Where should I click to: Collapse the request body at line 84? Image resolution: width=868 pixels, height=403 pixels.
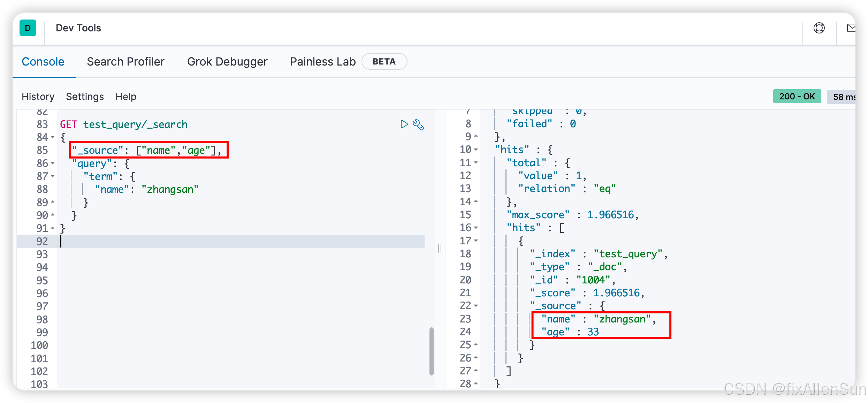click(x=53, y=137)
